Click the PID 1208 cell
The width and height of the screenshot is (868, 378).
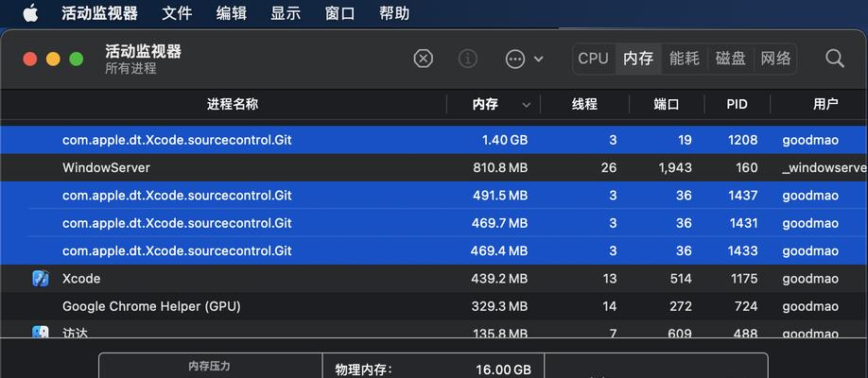click(x=742, y=140)
